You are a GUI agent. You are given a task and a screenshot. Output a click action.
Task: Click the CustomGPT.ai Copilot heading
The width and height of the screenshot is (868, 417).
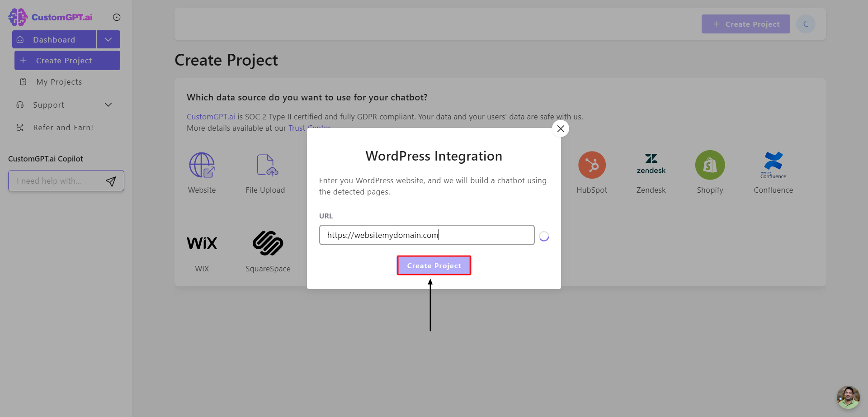46,159
